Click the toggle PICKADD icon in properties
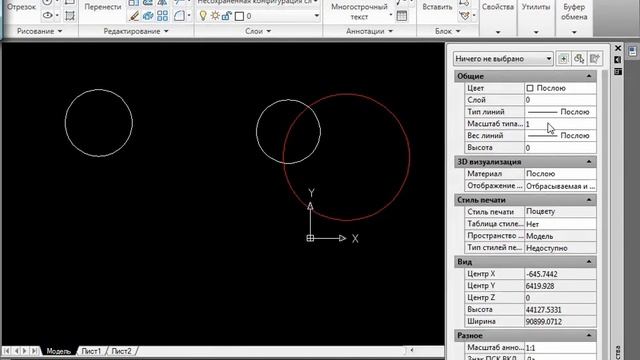The image size is (640, 360). click(x=563, y=59)
